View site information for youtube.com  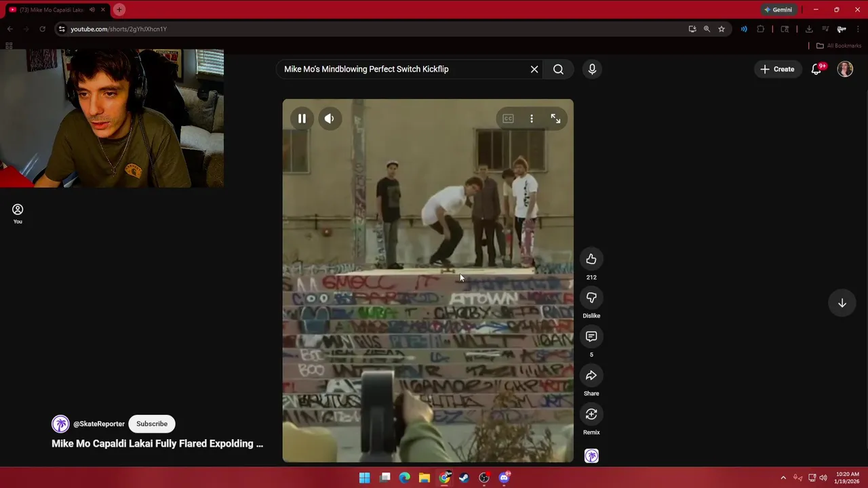tap(62, 29)
